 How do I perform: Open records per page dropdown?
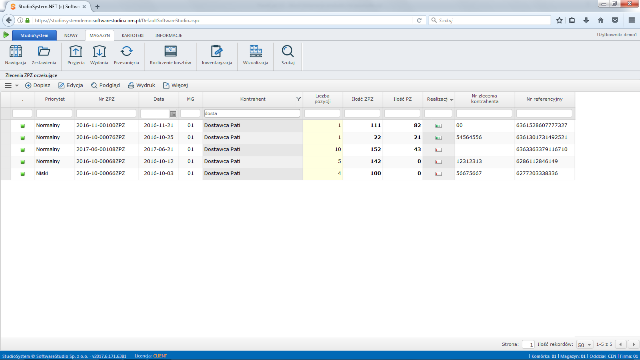584,345
